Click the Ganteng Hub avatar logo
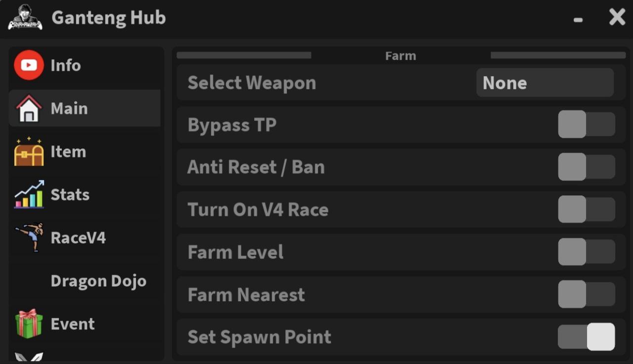633x364 pixels. point(25,17)
